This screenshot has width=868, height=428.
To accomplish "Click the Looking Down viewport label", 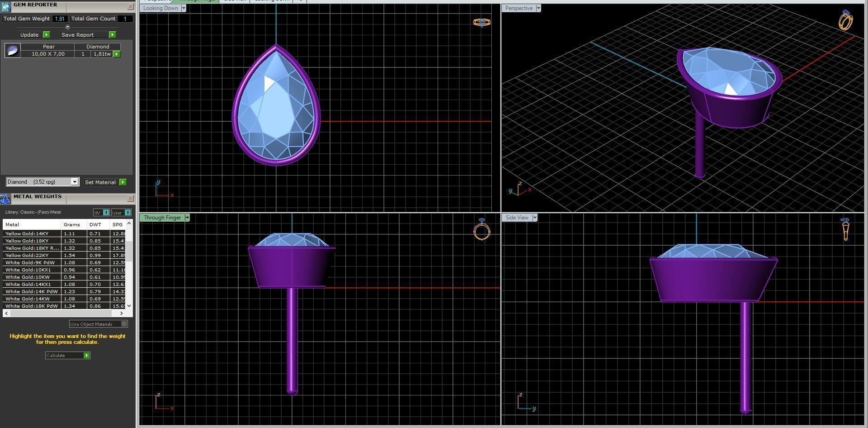I will [x=160, y=8].
